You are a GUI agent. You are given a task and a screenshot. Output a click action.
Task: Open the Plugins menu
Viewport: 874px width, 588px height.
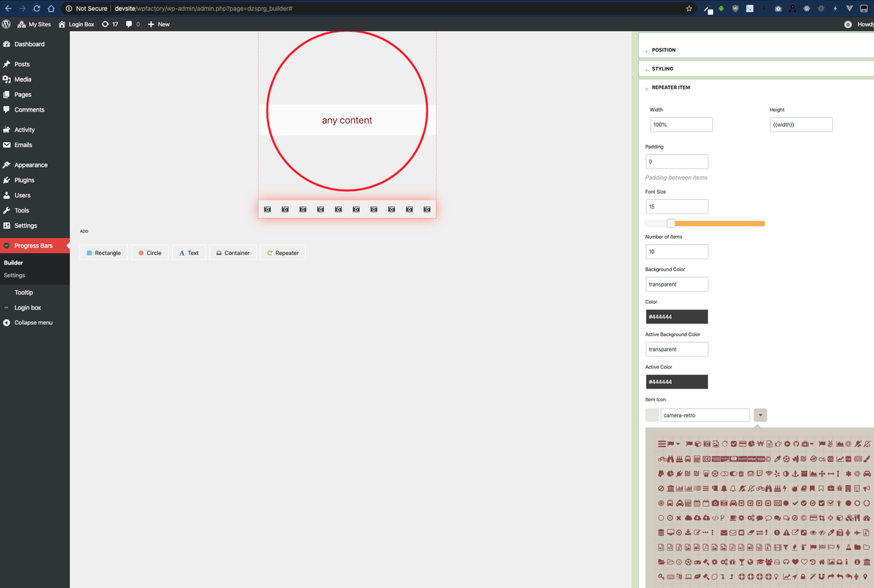(x=24, y=180)
